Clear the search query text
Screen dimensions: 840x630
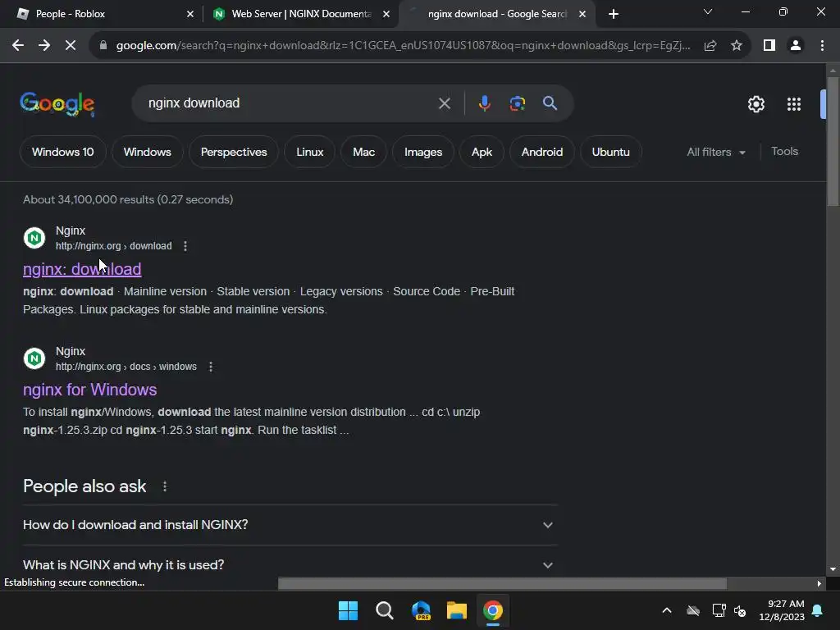pos(444,103)
